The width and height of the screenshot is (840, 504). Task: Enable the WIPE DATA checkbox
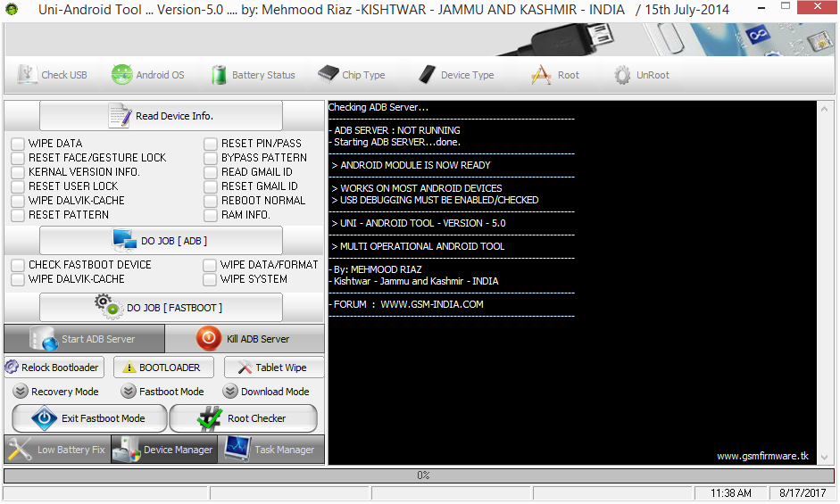[x=18, y=144]
